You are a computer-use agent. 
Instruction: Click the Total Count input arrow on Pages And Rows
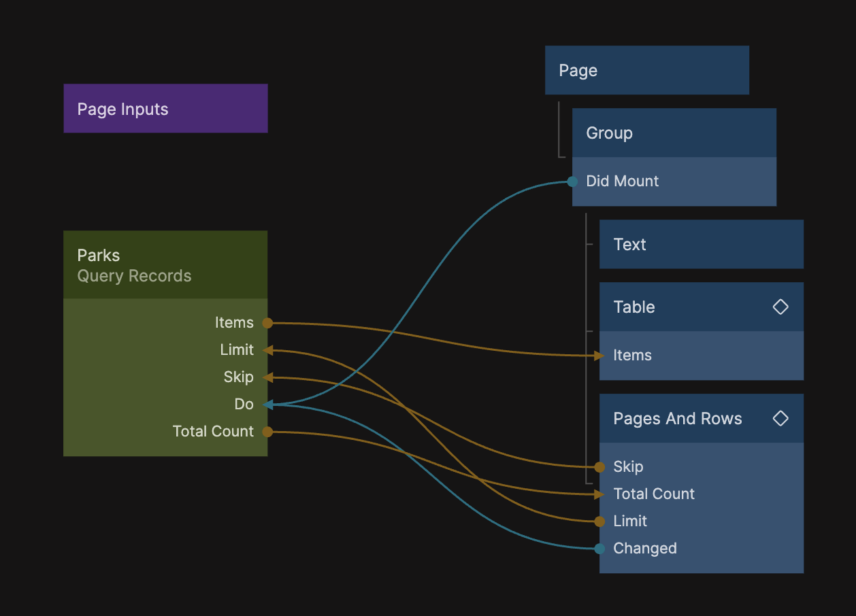click(x=599, y=494)
